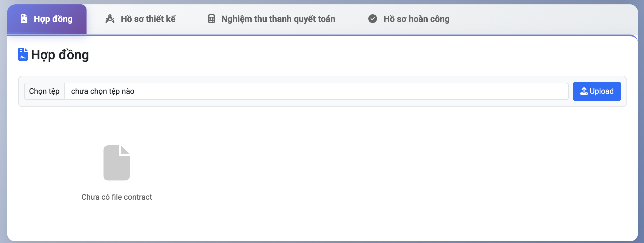Image resolution: width=644 pixels, height=243 pixels.
Task: Switch to the Hợp đồng tab label
Action: pos(53,19)
